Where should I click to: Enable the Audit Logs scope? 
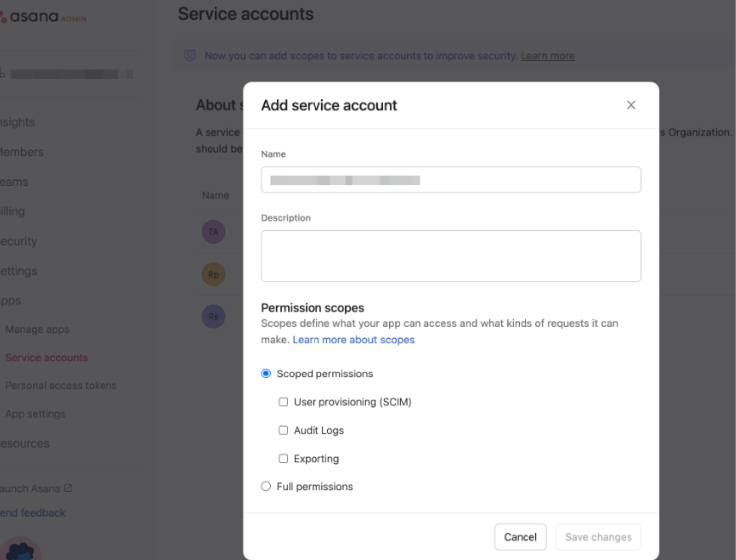pos(284,430)
